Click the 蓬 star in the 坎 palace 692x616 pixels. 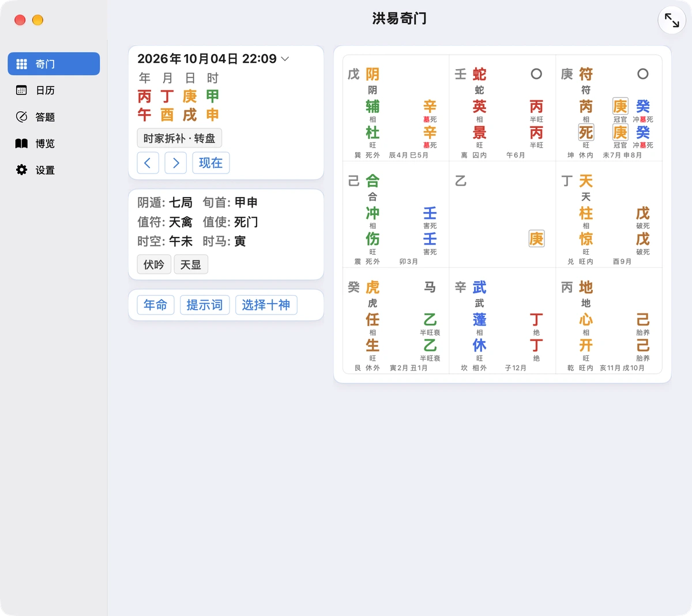(x=479, y=320)
